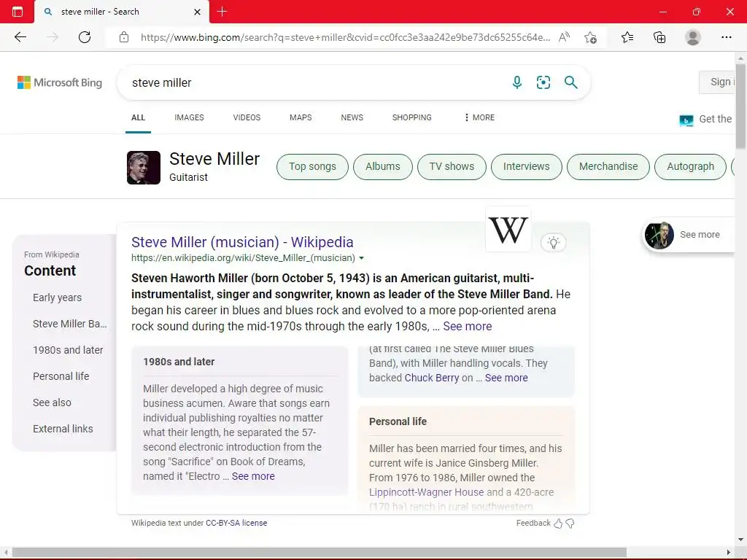Jump to See also section

point(52,402)
